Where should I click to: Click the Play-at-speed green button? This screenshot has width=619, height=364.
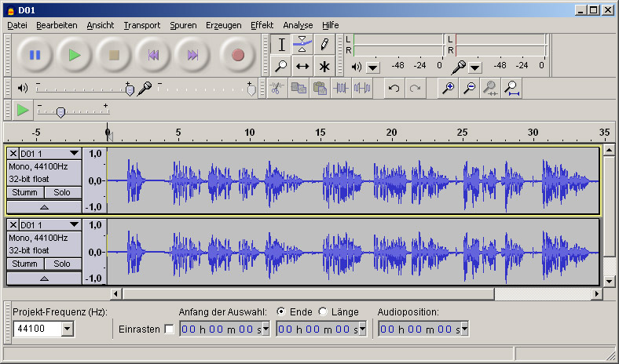23,110
